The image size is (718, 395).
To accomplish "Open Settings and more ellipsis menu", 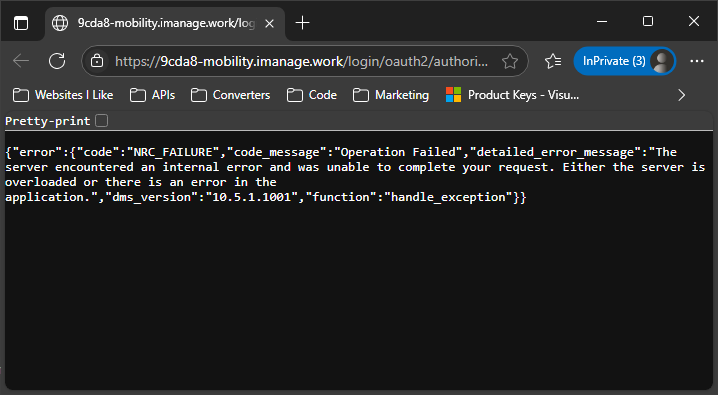I will coord(696,61).
